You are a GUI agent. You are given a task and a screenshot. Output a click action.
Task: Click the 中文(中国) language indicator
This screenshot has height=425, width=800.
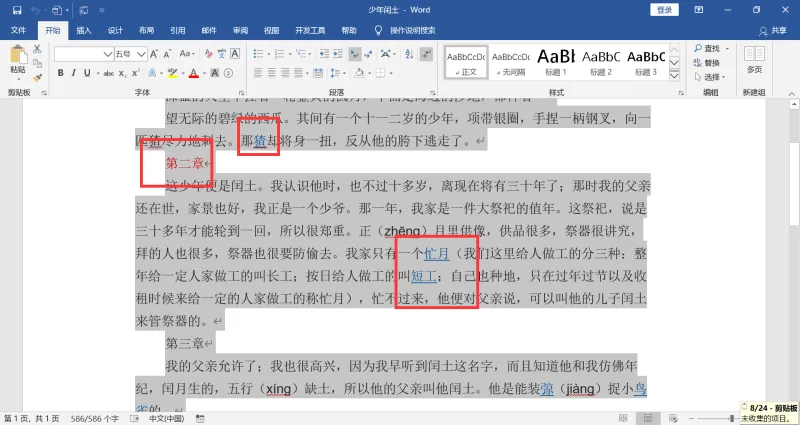click(x=166, y=418)
